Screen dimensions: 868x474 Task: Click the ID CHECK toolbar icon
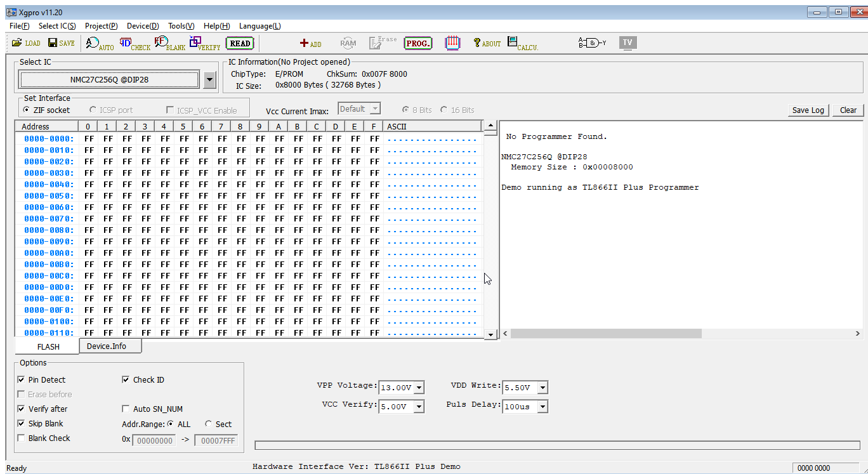135,43
